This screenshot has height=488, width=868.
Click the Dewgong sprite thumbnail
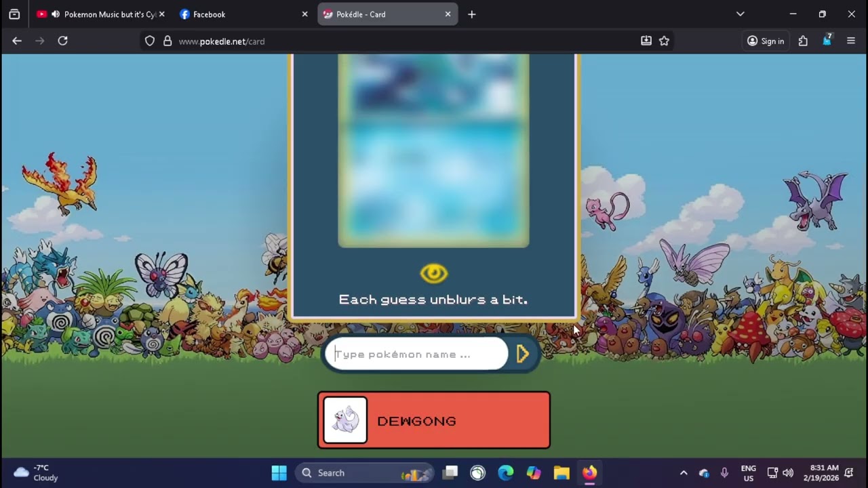[x=345, y=420]
